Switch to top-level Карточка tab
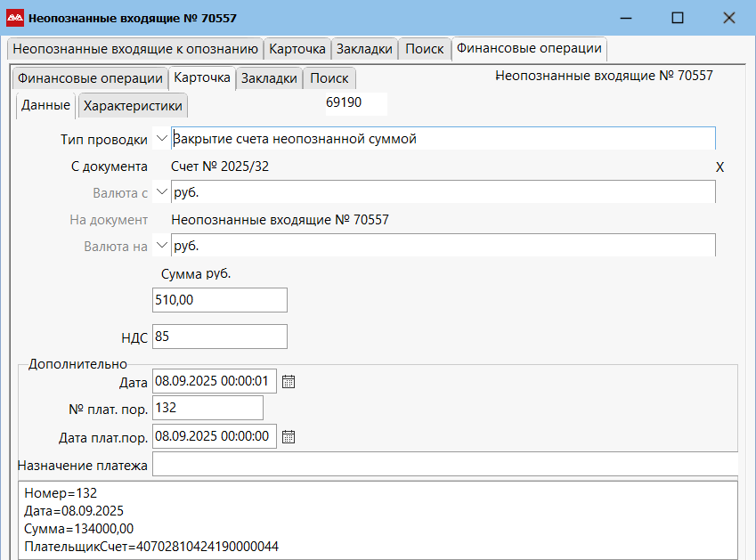Image resolution: width=756 pixels, height=560 pixels. [297, 49]
